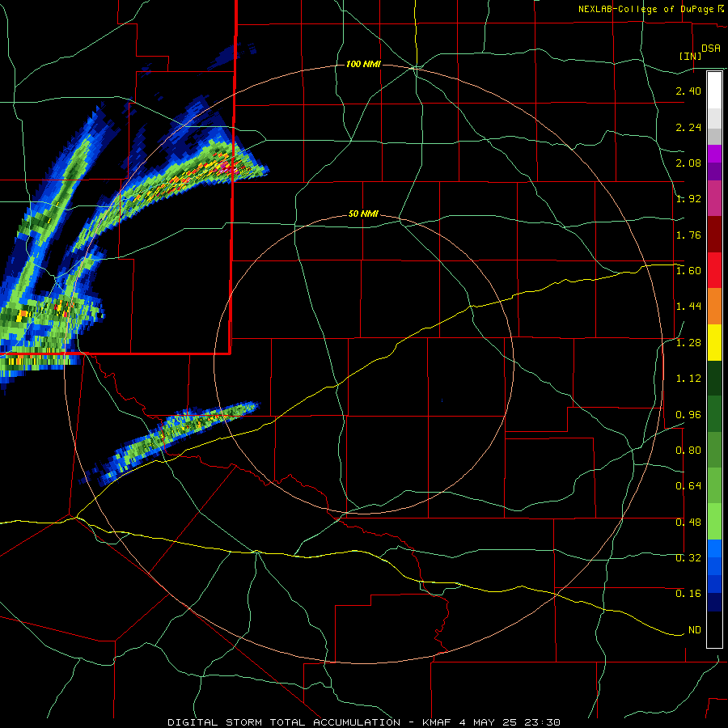Click the 0.16 legend value
This screenshot has height=728, width=728.
click(688, 594)
